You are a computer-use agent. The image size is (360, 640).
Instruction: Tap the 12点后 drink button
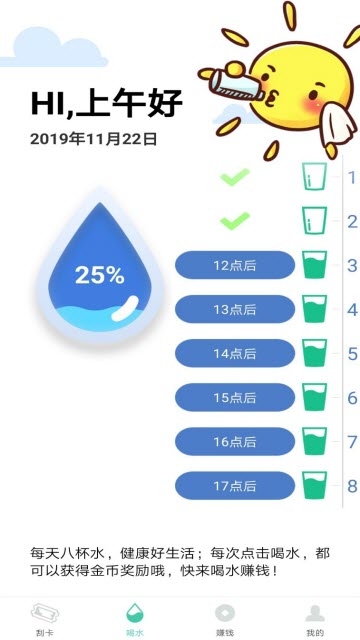(x=235, y=265)
